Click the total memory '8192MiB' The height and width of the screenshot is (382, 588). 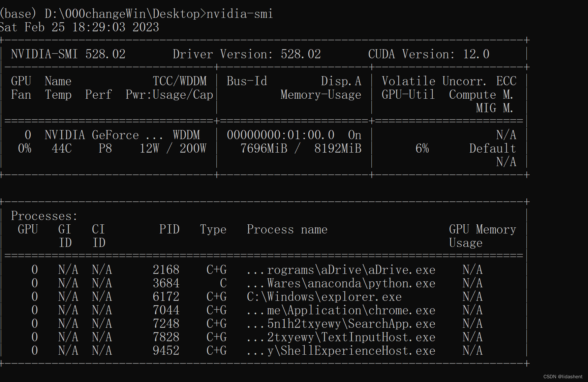click(x=338, y=149)
